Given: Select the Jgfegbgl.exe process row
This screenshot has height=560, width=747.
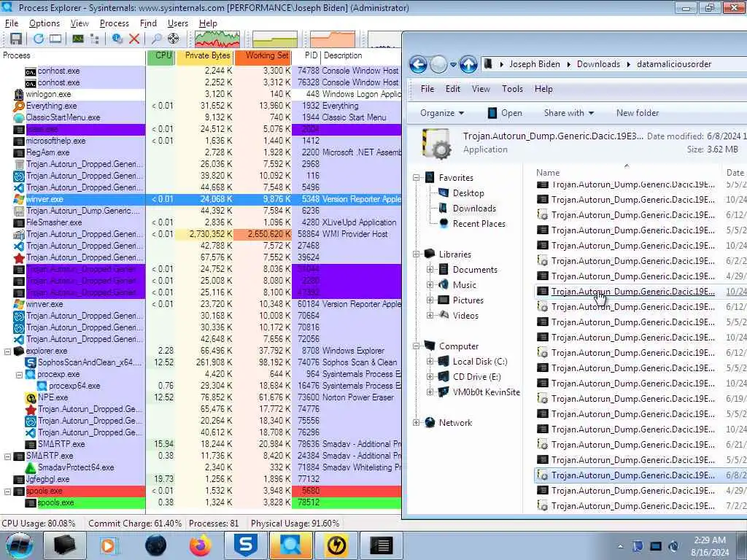Looking at the screenshot, I should [x=201, y=479].
